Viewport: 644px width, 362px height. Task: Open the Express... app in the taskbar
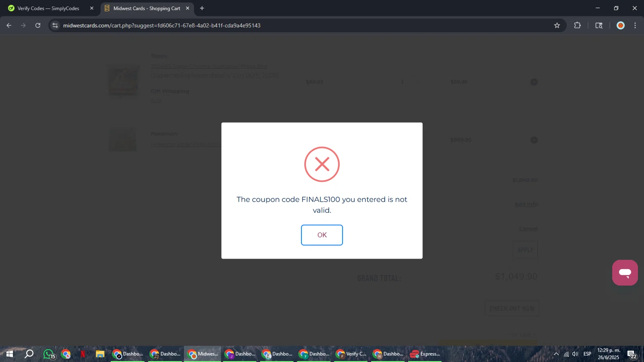(x=425, y=354)
